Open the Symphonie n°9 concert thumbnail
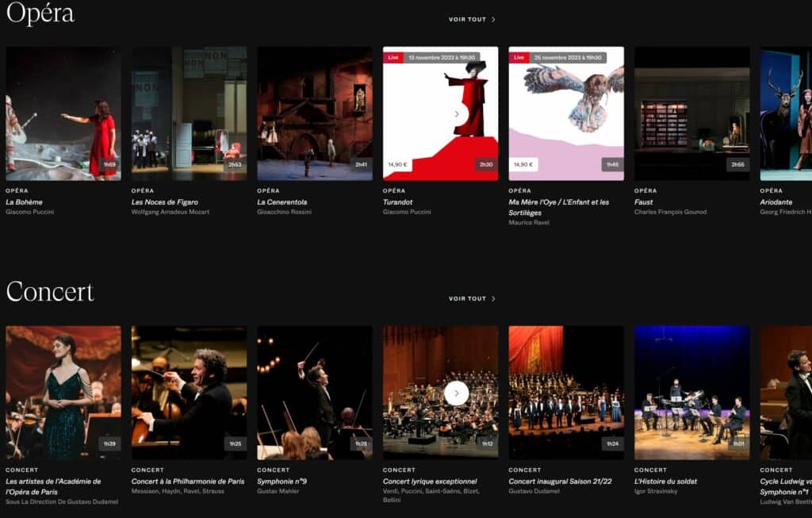 (315, 393)
